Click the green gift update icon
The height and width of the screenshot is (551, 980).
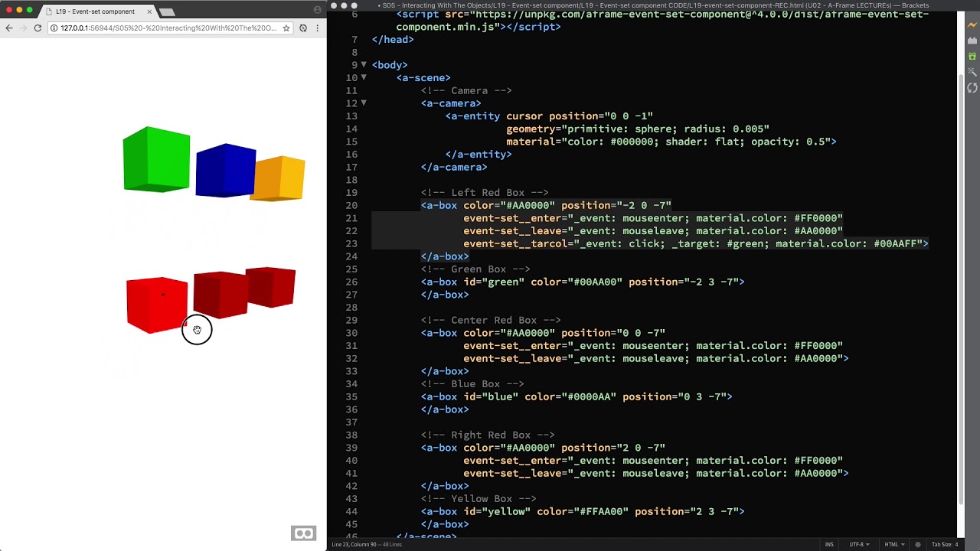pyautogui.click(x=972, y=57)
